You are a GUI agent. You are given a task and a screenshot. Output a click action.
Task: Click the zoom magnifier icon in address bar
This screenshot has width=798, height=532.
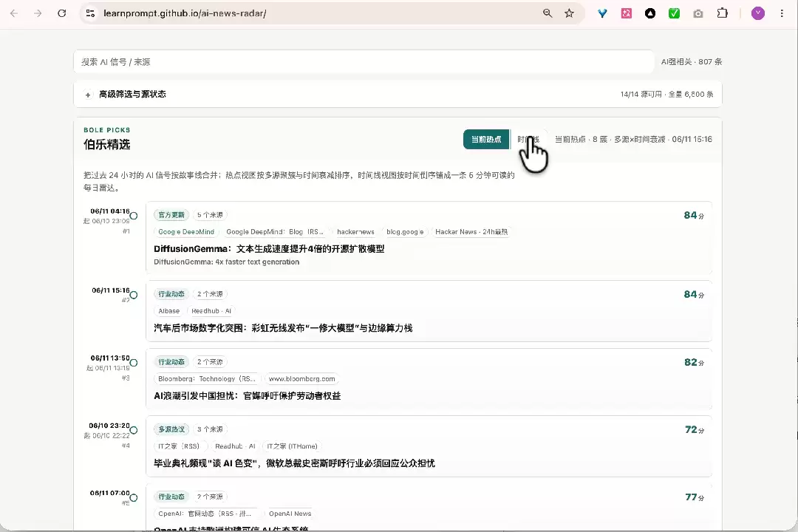(x=547, y=13)
